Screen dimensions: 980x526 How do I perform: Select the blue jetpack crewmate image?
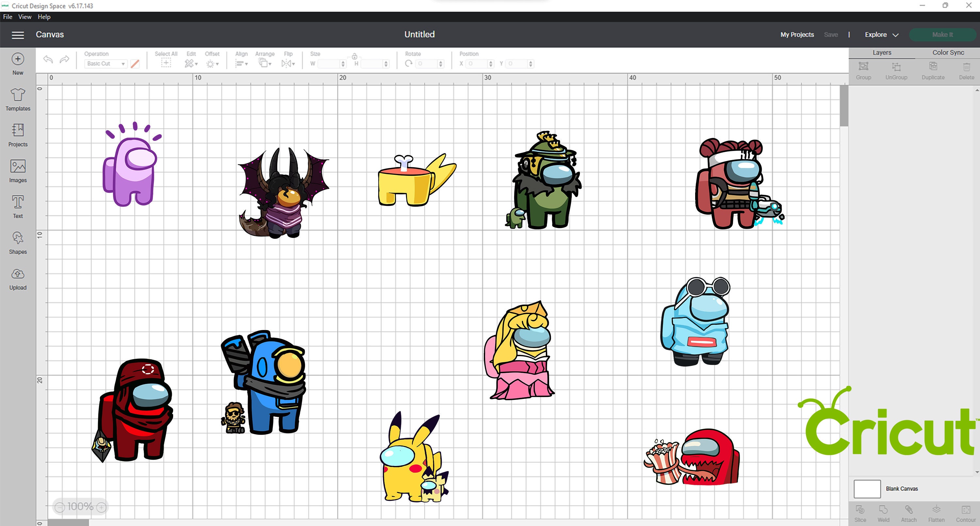263,383
